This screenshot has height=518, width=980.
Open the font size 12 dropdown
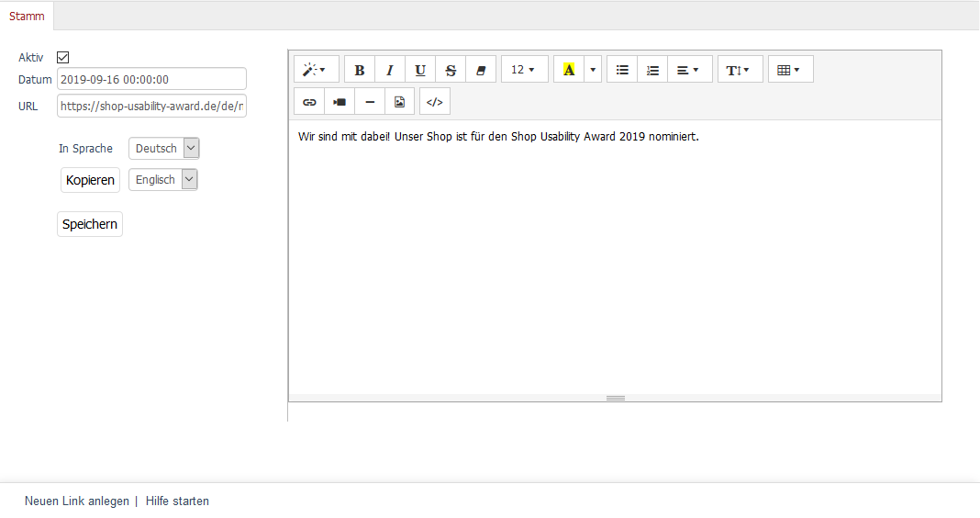click(524, 70)
